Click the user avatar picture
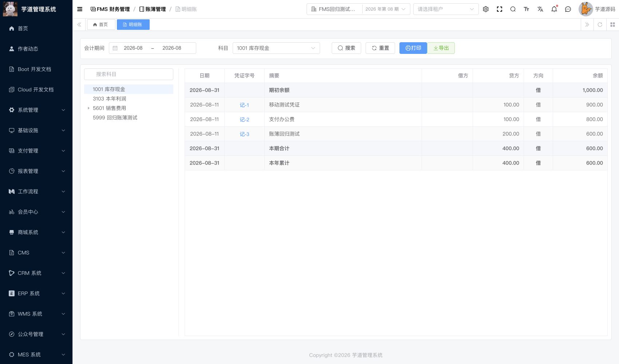This screenshot has width=619, height=364. 586,9
